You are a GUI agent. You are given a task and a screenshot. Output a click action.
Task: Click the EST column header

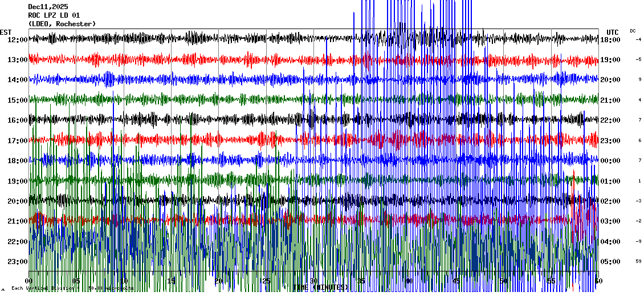6,32
